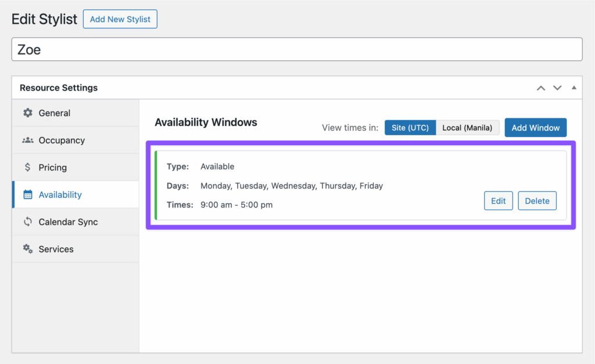Click the gear icon beside General
Viewport: 595px width, 364px height.
coord(28,113)
